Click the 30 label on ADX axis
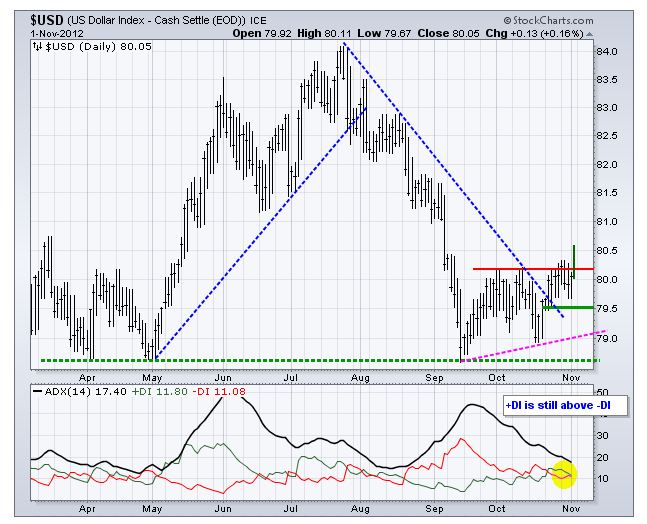 point(603,435)
